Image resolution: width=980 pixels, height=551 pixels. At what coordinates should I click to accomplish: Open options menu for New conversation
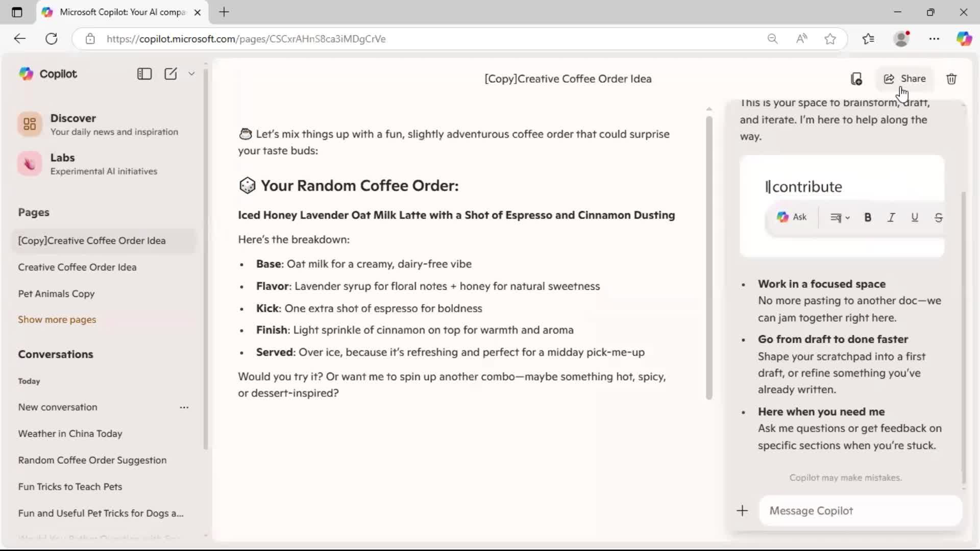184,407
